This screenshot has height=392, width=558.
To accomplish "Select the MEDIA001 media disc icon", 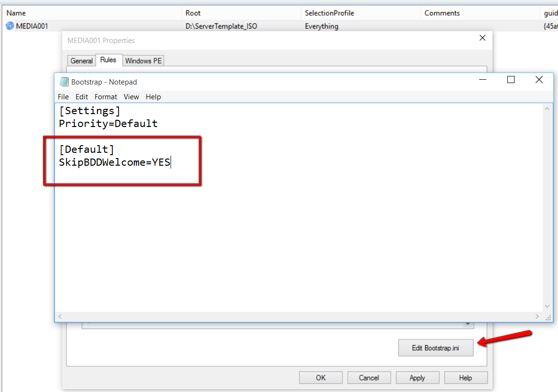I will [10, 26].
